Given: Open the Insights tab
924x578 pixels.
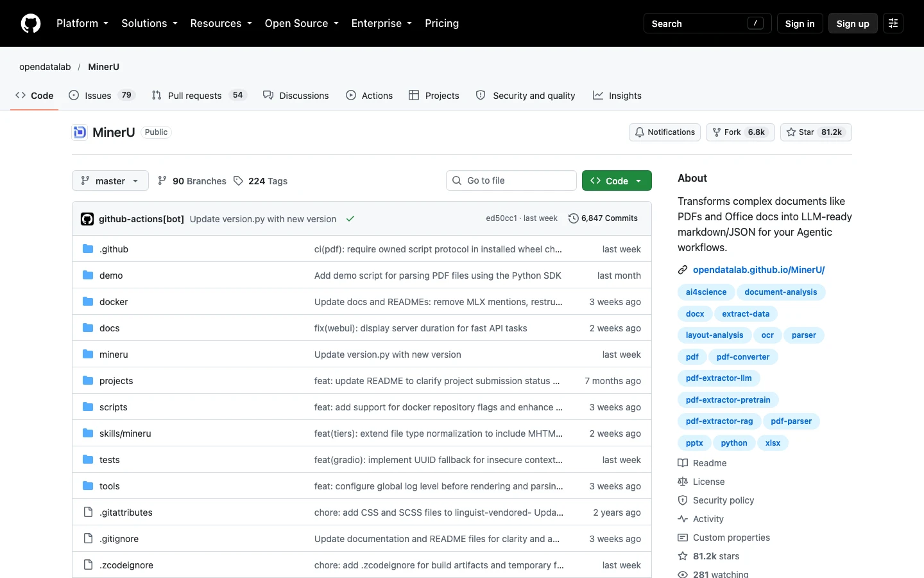Looking at the screenshot, I should click(617, 96).
